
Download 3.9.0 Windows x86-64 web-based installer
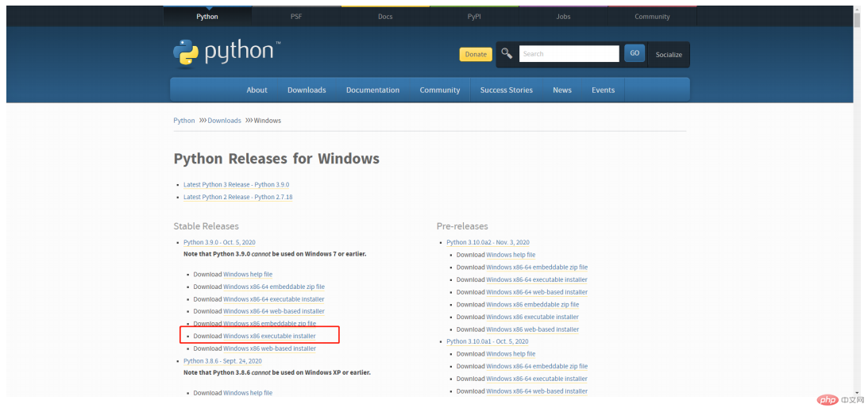coord(274,311)
